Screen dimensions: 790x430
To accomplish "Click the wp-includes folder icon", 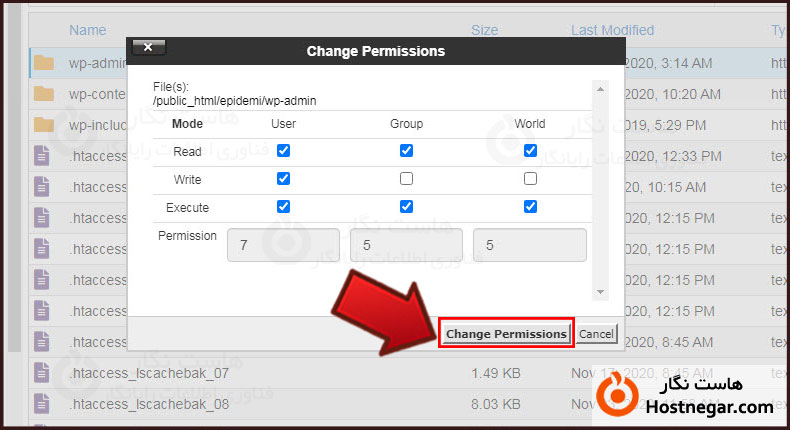I will pos(43,125).
